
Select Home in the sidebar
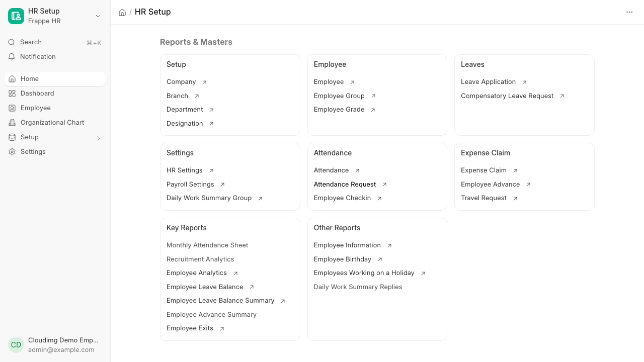(x=55, y=79)
